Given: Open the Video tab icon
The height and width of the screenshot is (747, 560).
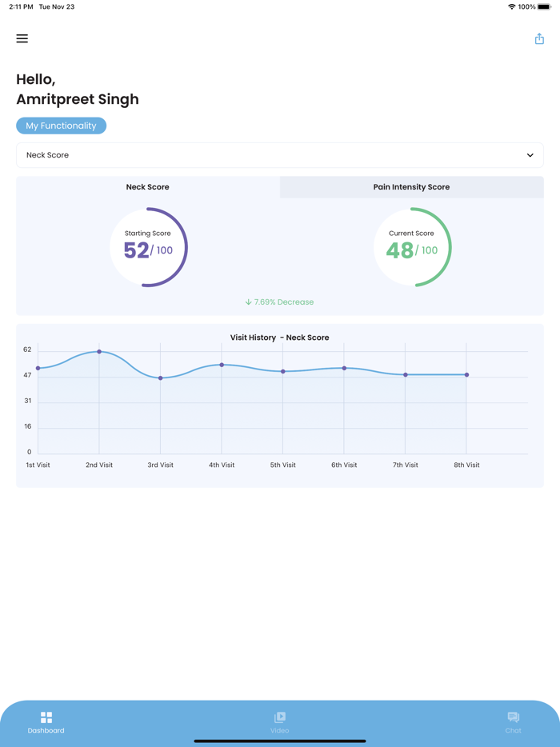Looking at the screenshot, I should tap(280, 717).
